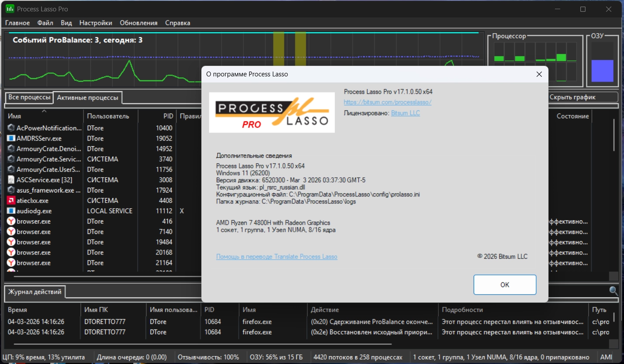Click the 'ЦП: 9% время, 13% утилита' status entry
This screenshot has height=364, width=624.
point(44,357)
